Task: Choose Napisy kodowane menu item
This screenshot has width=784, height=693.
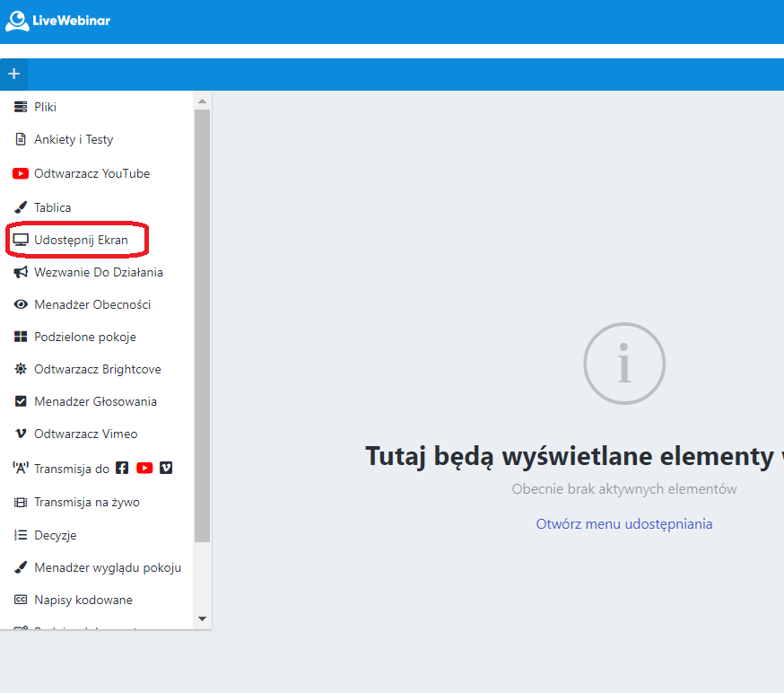Action: point(83,600)
